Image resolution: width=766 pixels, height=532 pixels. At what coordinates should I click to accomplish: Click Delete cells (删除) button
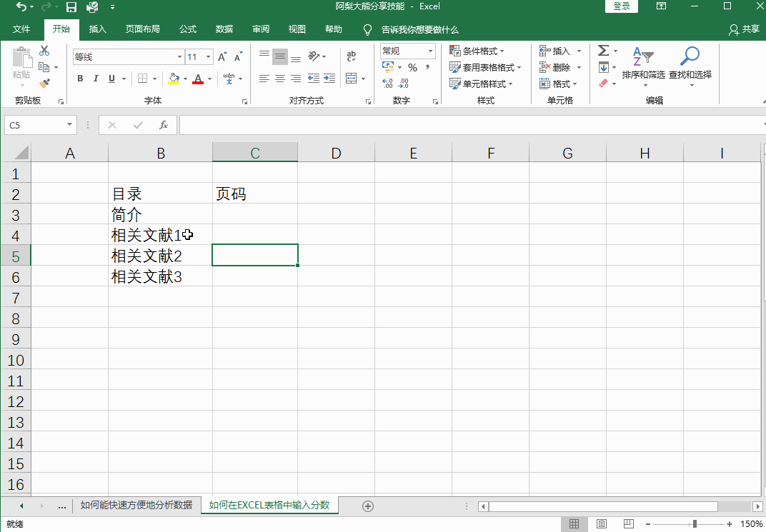coord(559,67)
